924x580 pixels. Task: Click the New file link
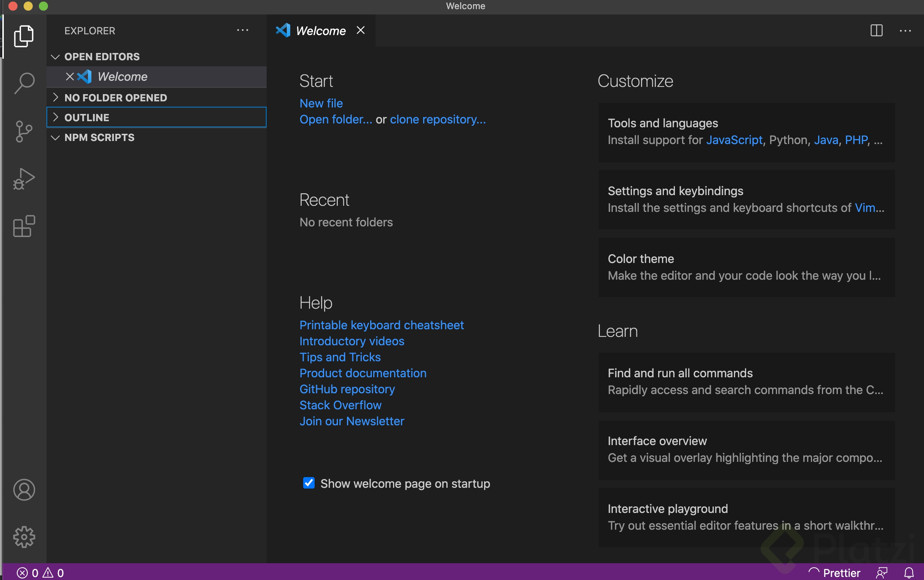[x=321, y=103]
